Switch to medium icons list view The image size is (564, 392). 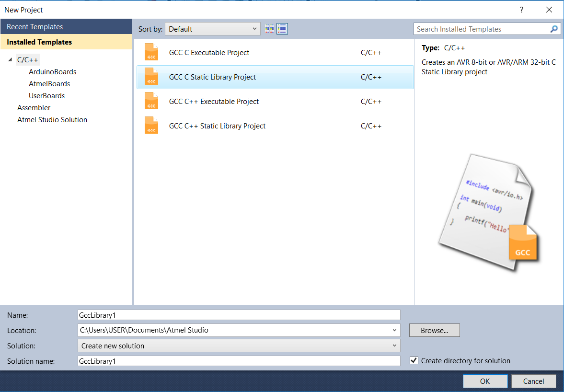282,29
